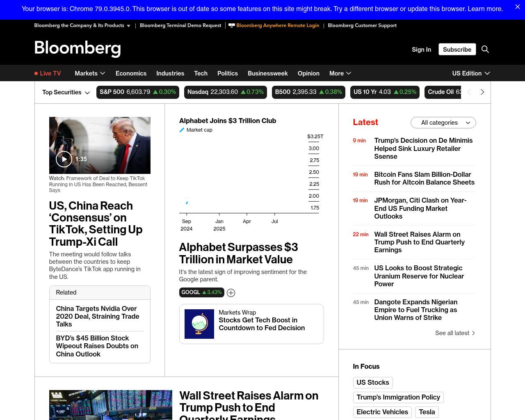The height and width of the screenshot is (420, 525).
Task: Add GOOGL to watchlist plus icon
Action: [231, 293]
